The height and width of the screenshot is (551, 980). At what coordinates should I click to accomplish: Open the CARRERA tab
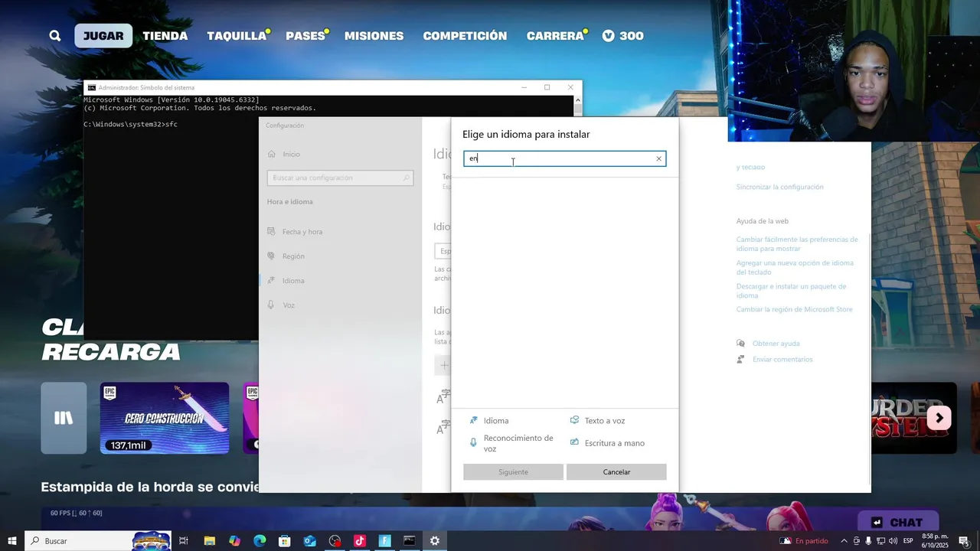(556, 36)
